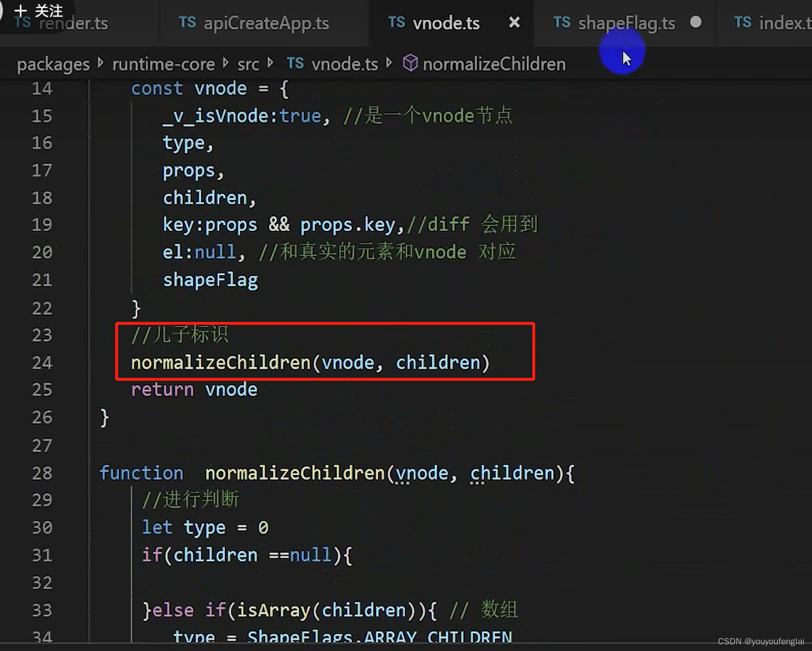Select the vnode.ts editor tab
812x651 pixels.
click(446, 23)
